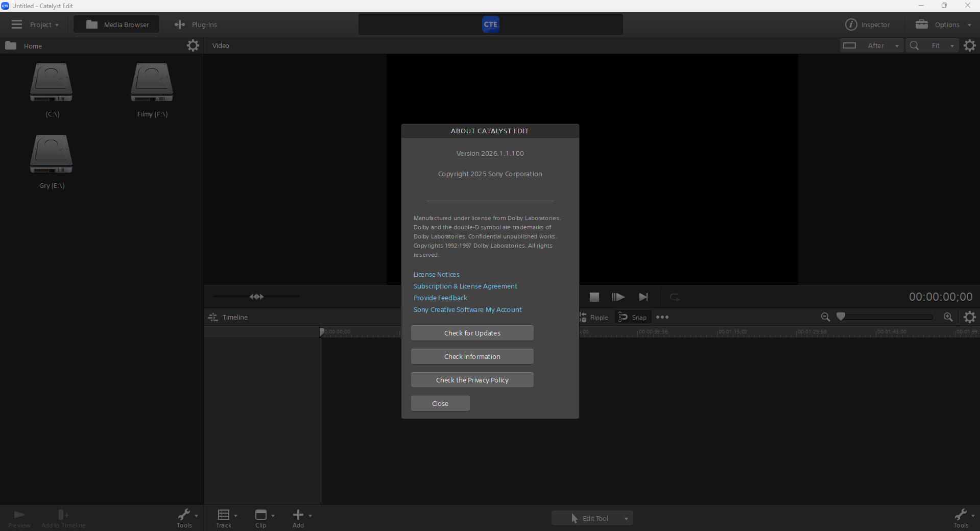The width and height of the screenshot is (980, 531).
Task: Open the Media Browser Tools menu
Action: (187, 518)
